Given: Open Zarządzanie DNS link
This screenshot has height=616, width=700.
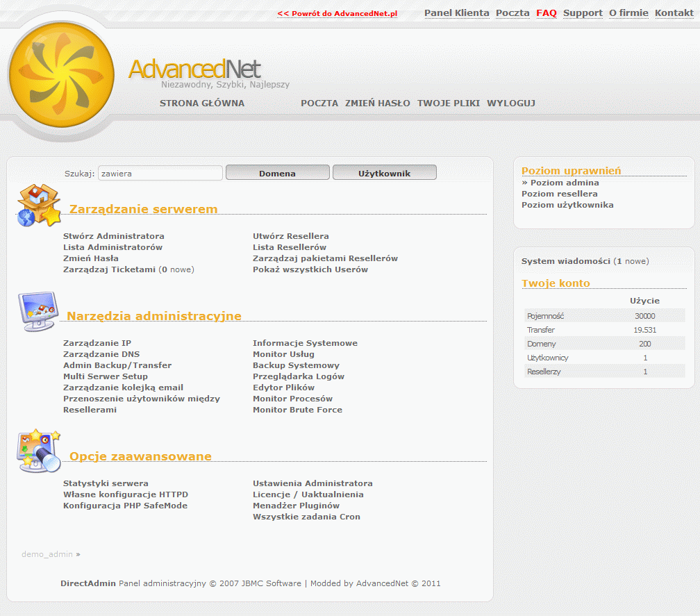Looking at the screenshot, I should click(x=101, y=354).
